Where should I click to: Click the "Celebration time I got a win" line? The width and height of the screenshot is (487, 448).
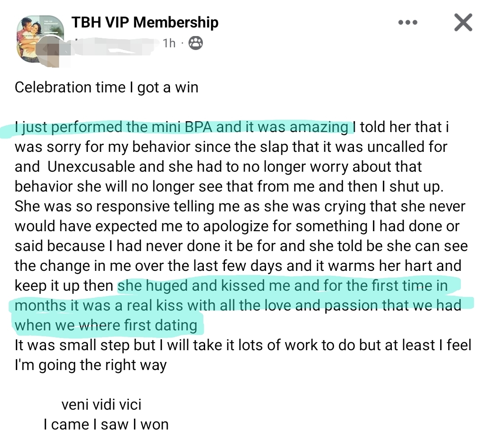coord(106,87)
